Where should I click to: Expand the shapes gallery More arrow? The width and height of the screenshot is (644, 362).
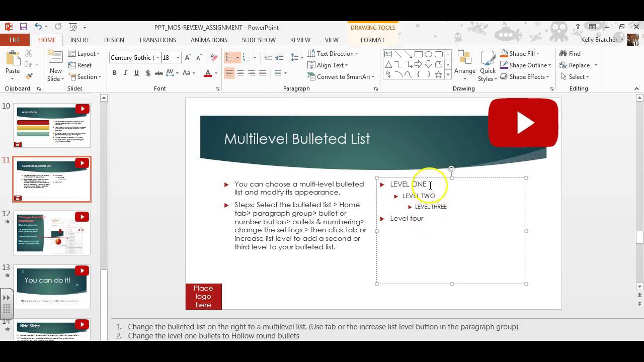tap(447, 75)
